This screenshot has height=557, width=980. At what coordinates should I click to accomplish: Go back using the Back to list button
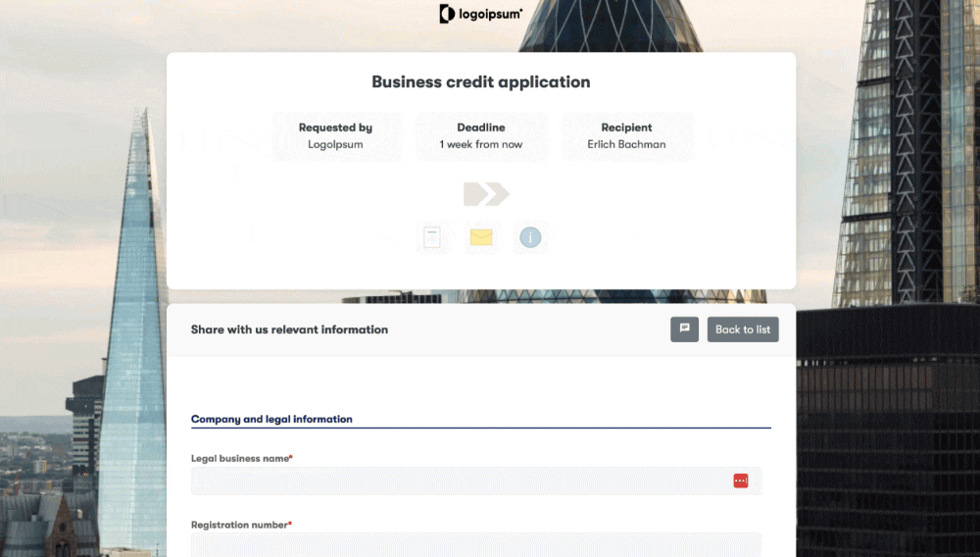(x=743, y=329)
